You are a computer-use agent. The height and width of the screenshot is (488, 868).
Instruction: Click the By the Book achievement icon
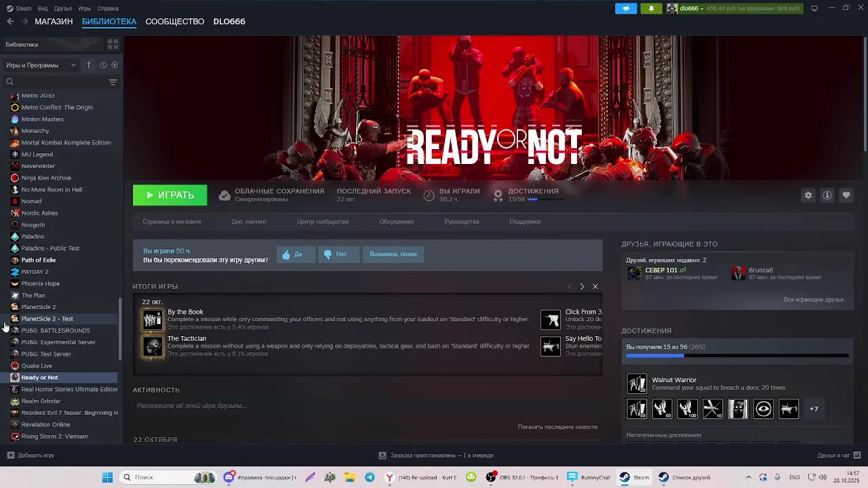pyautogui.click(x=153, y=319)
